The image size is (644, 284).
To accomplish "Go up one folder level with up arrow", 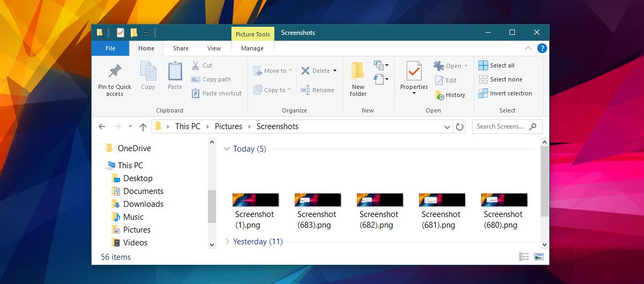I will pos(143,127).
